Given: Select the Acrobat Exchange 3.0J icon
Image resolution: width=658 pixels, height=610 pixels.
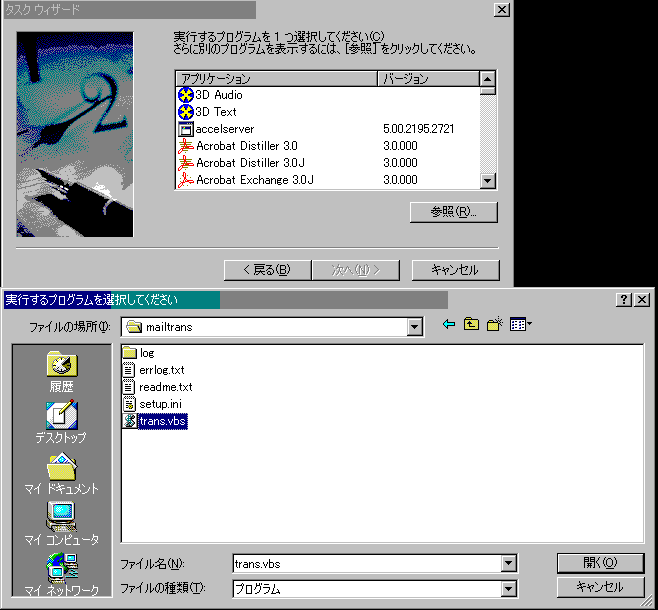Looking at the screenshot, I should coord(185,180).
